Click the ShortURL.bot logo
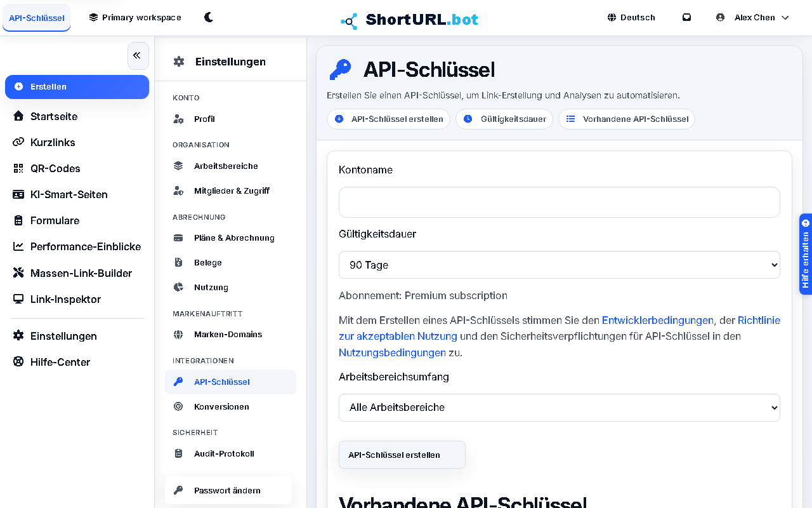 409,20
